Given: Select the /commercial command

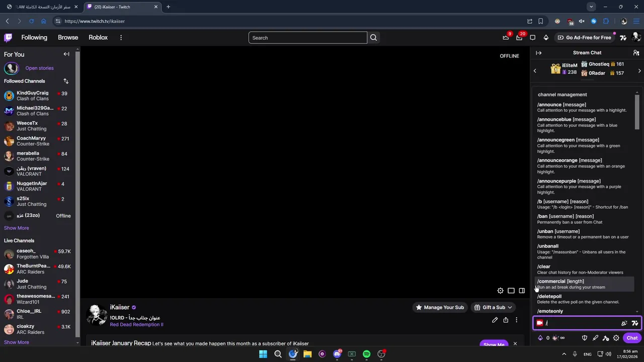Looking at the screenshot, I should [584, 284].
